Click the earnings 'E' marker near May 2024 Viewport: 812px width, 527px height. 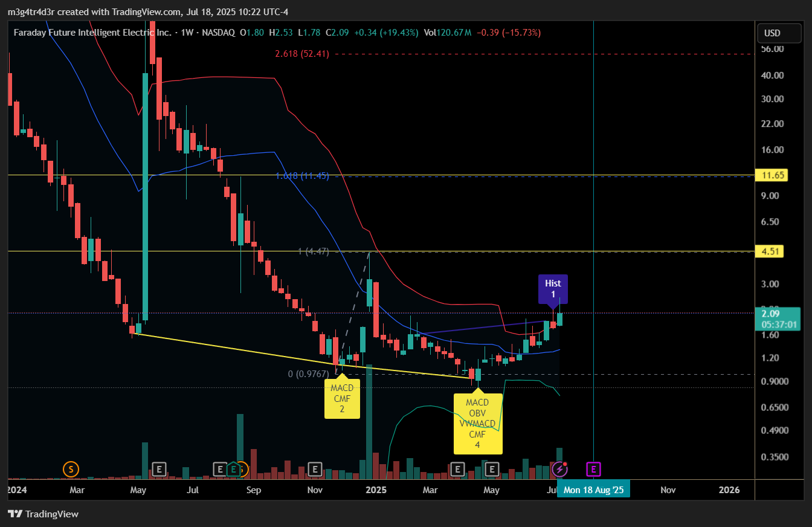[159, 468]
